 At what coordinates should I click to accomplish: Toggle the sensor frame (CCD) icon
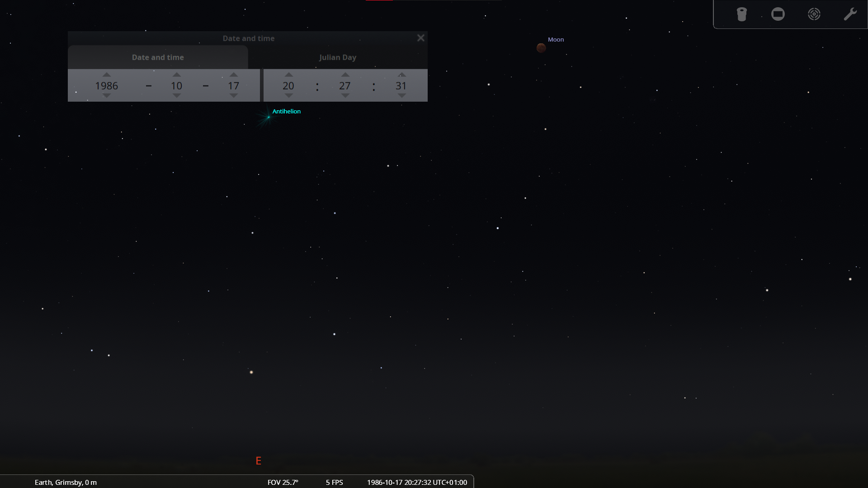778,14
